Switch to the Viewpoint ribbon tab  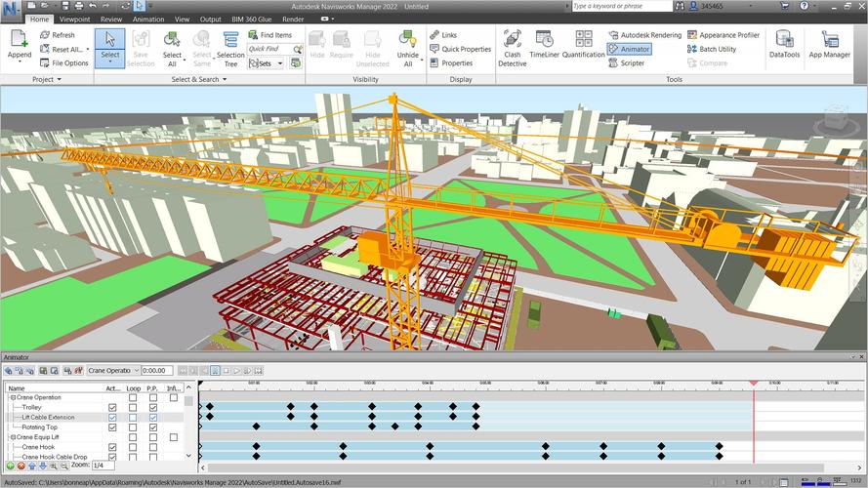pyautogui.click(x=74, y=19)
